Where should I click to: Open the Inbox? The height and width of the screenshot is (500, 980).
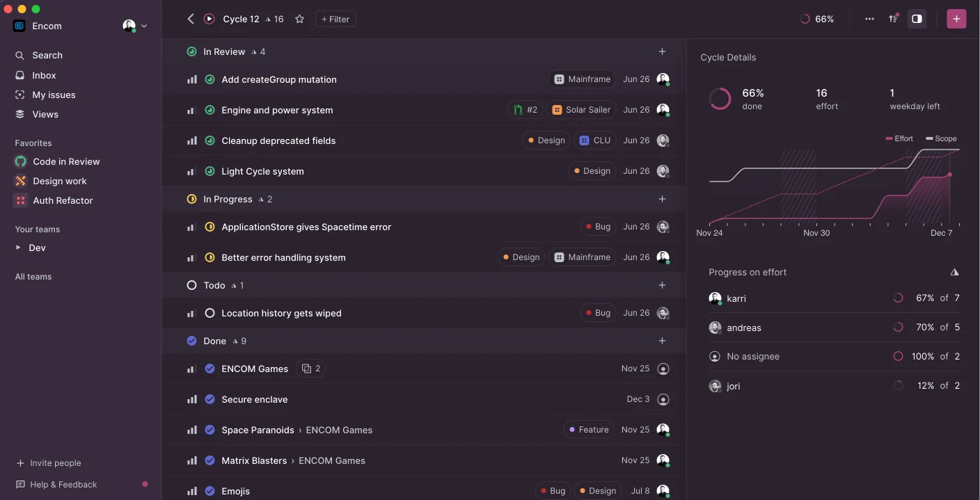point(44,75)
